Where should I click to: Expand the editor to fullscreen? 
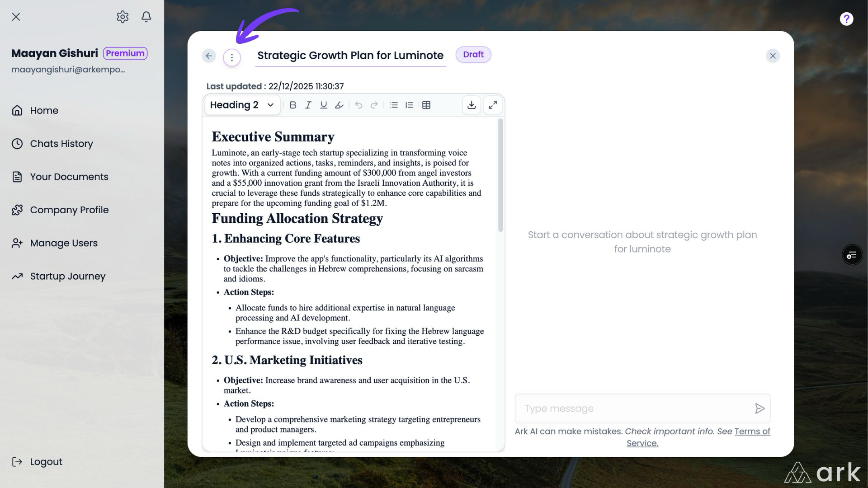pyautogui.click(x=493, y=105)
